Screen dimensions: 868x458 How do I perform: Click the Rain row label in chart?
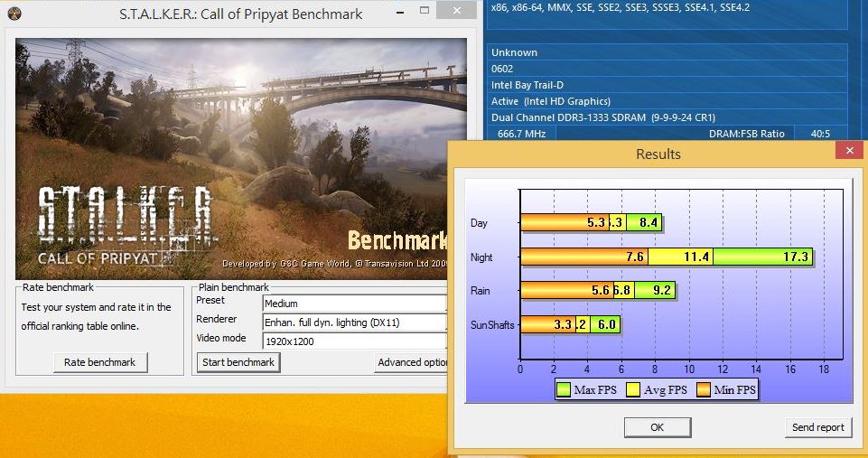coord(480,290)
